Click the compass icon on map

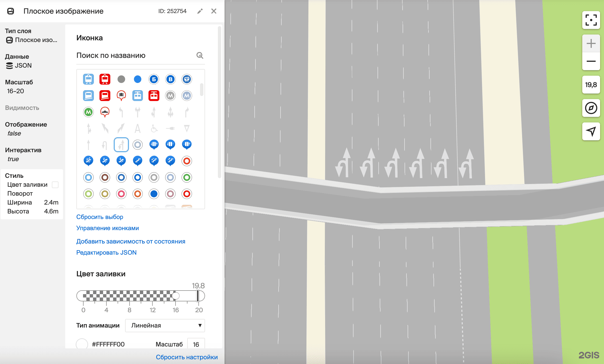591,108
